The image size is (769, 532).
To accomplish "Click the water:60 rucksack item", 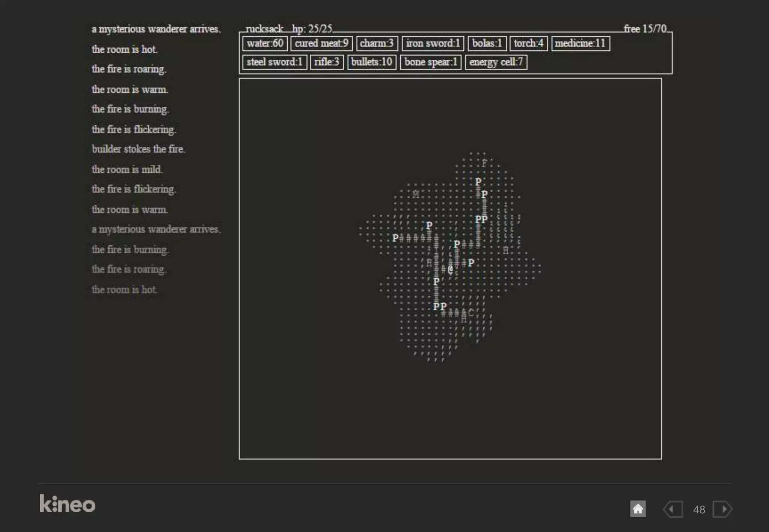I will pos(265,43).
